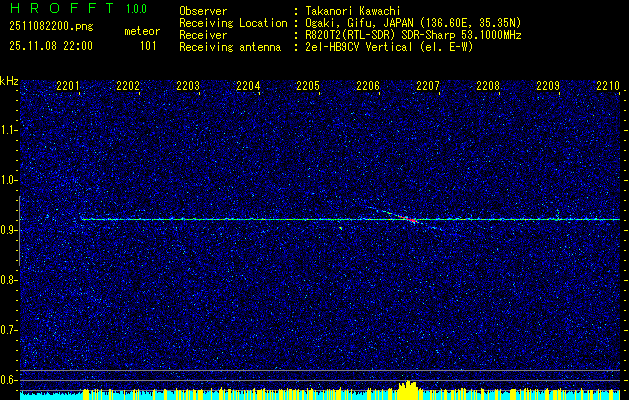Click time marker 2205
This screenshot has height=400, width=629.
308,86
